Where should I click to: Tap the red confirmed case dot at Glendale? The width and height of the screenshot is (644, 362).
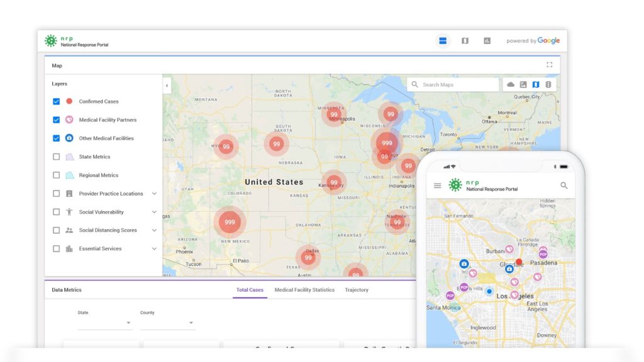(x=519, y=261)
